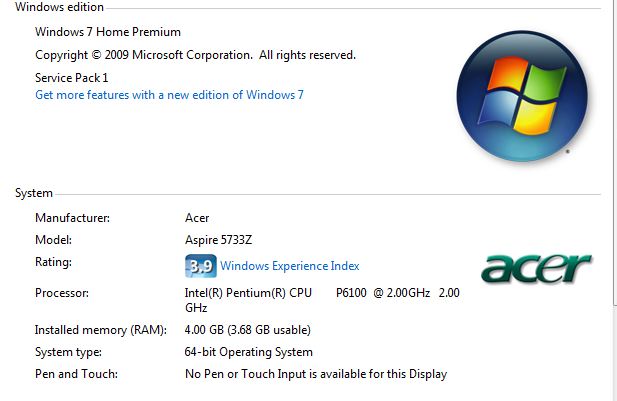The height and width of the screenshot is (401, 617).
Task: Open the Windows Experience Index link
Action: [290, 266]
